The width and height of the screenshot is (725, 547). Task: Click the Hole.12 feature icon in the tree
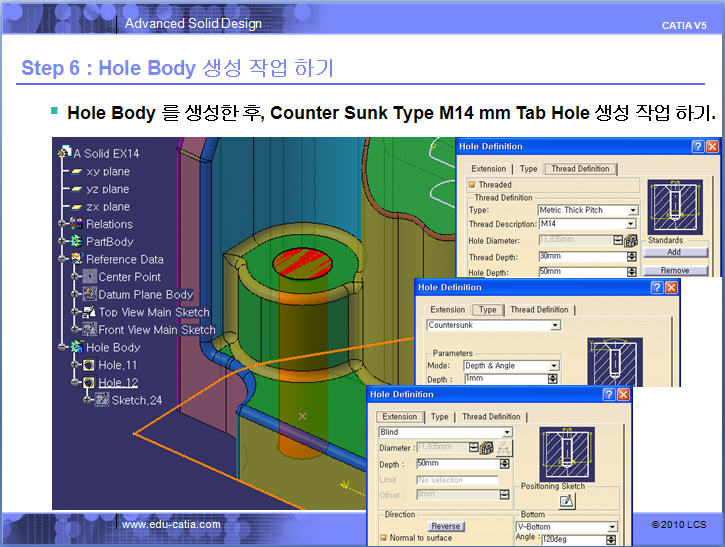point(89,382)
